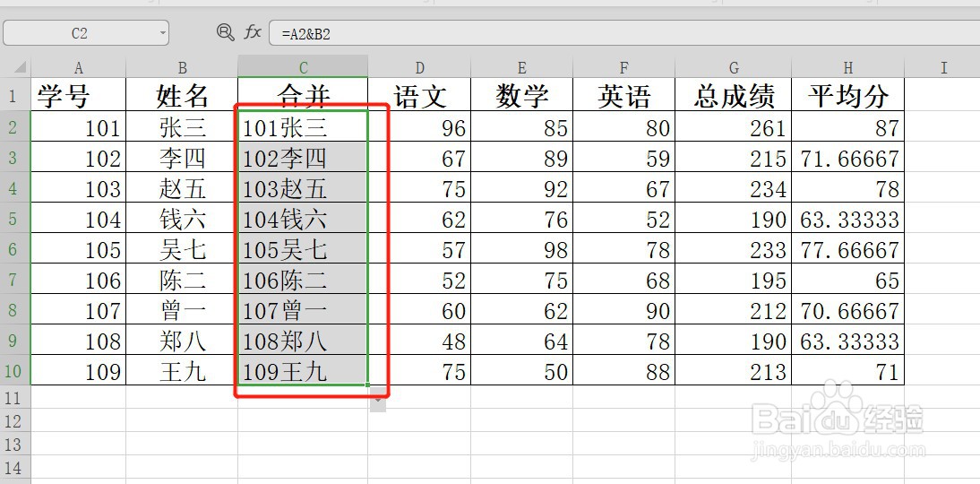This screenshot has width=980, height=484.
Task: Click student number 105 in column A
Action: click(78, 249)
